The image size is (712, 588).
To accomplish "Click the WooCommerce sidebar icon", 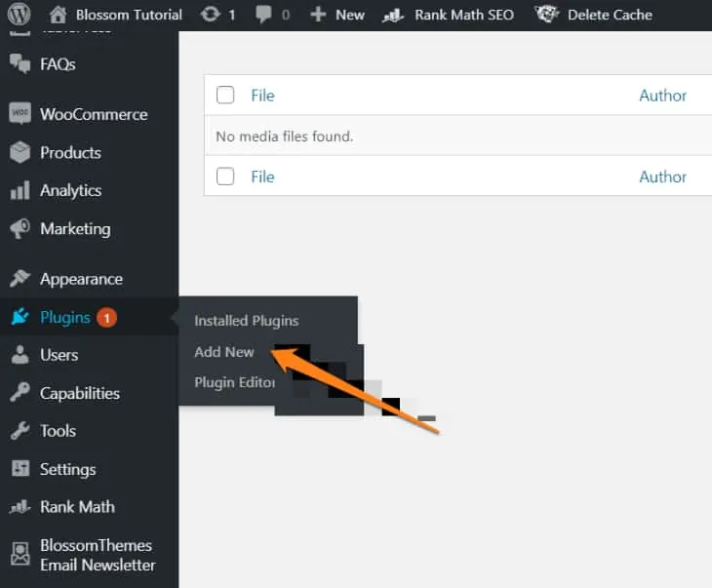I will click(x=20, y=114).
